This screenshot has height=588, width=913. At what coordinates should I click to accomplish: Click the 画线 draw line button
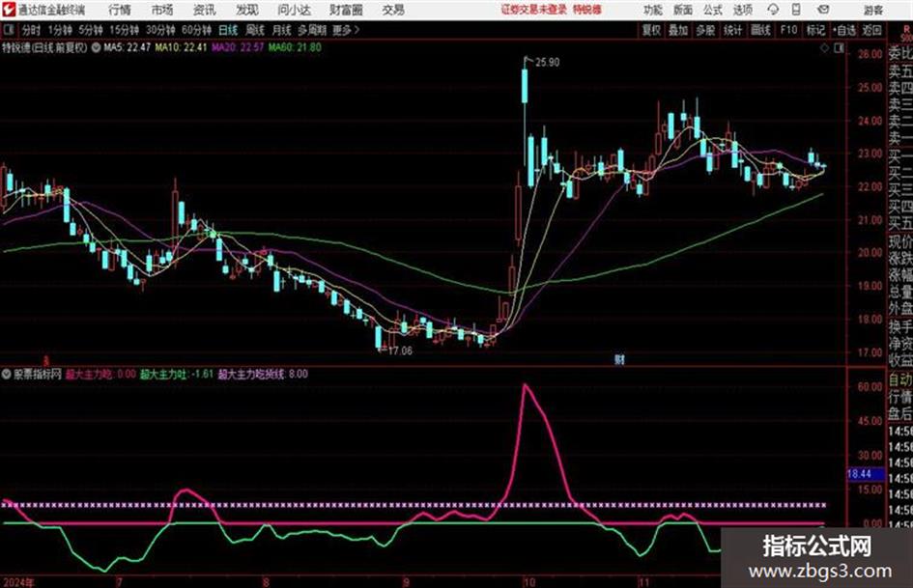760,30
